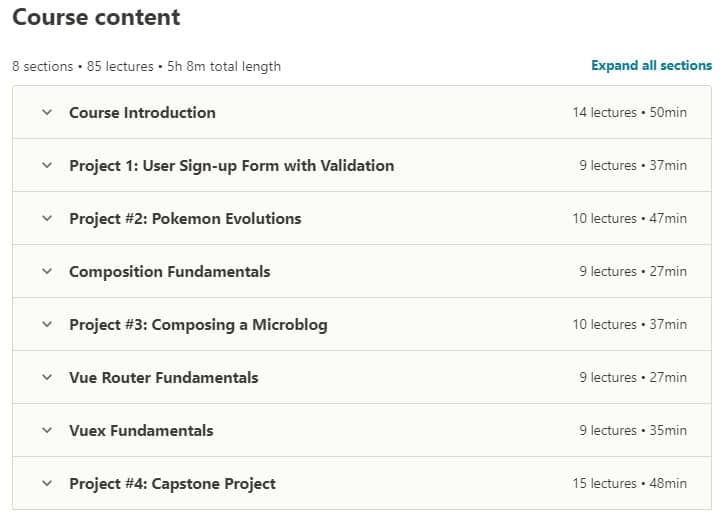Click chevron next to Pokemon Evolutions
Image resolution: width=724 pixels, height=516 pixels.
coord(46,219)
